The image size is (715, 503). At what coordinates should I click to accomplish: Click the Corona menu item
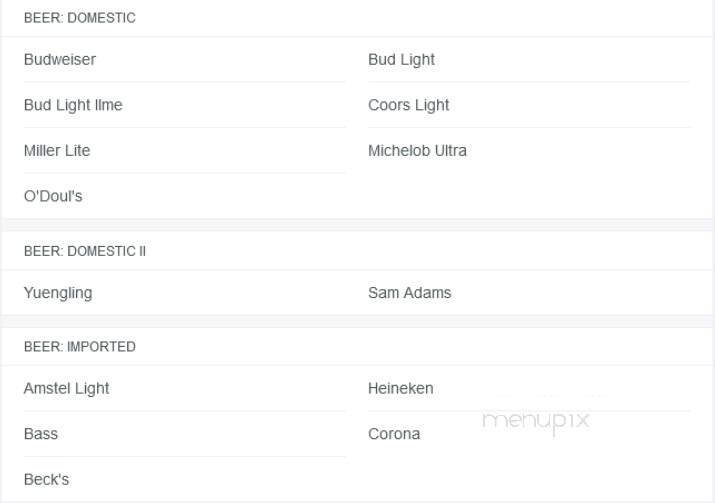point(394,434)
